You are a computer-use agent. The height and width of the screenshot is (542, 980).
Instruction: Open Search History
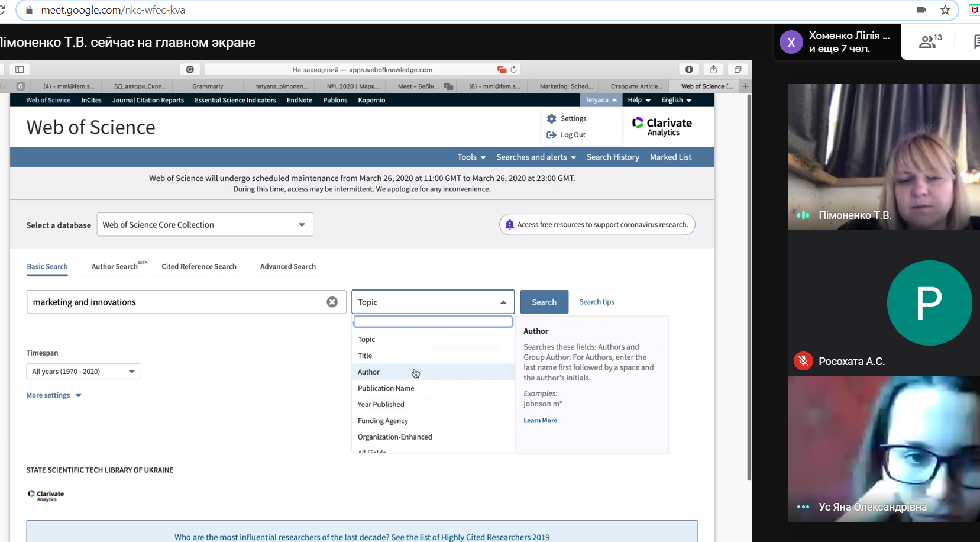click(613, 157)
